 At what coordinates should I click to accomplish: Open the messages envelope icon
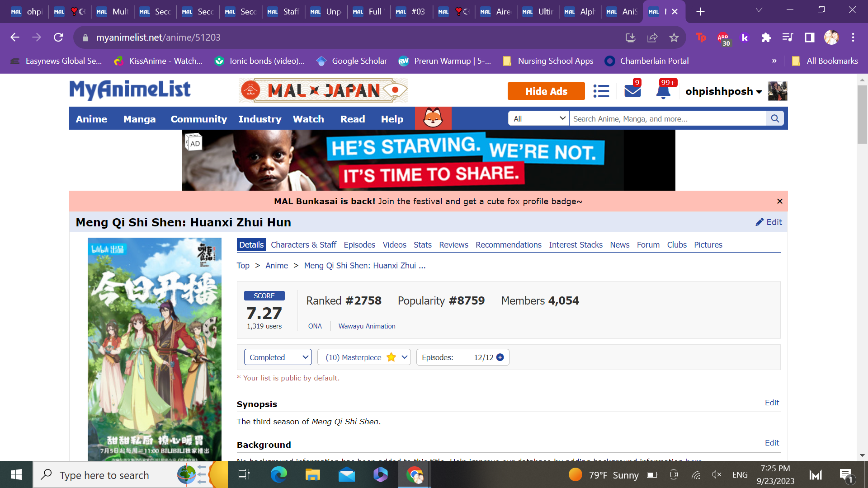(x=632, y=91)
